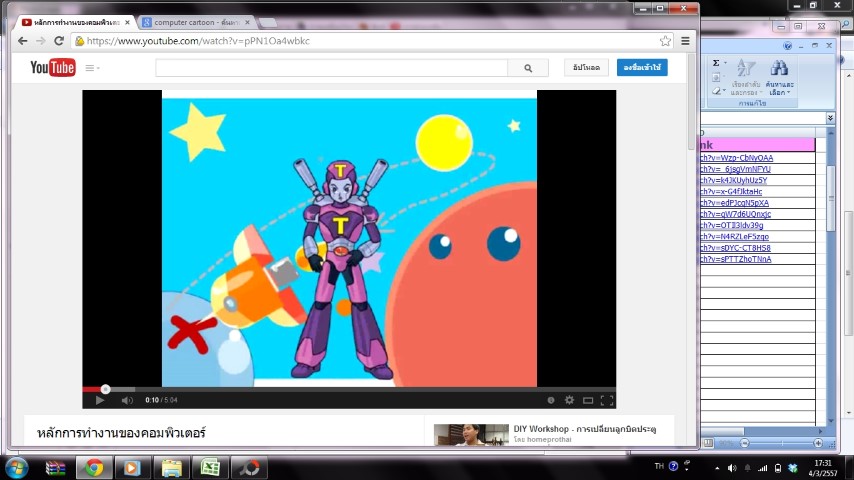Open link k4JKUyhUz5Y in Excel

point(734,180)
